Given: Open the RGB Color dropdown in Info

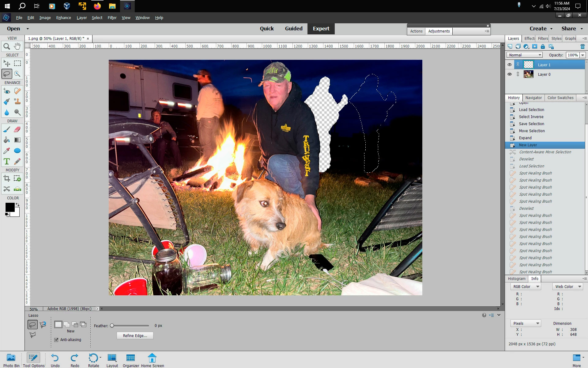Looking at the screenshot, I should point(526,286).
